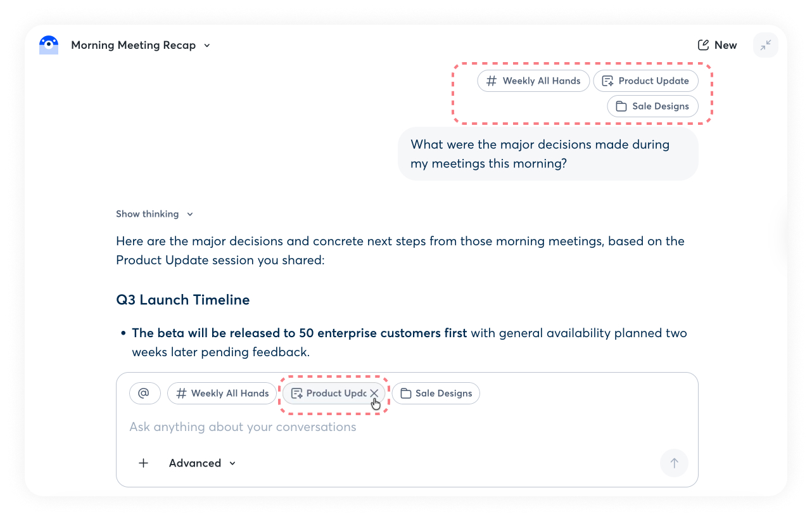This screenshot has width=812, height=521.
Task: Open the Advanced options dropdown
Action: (x=202, y=463)
